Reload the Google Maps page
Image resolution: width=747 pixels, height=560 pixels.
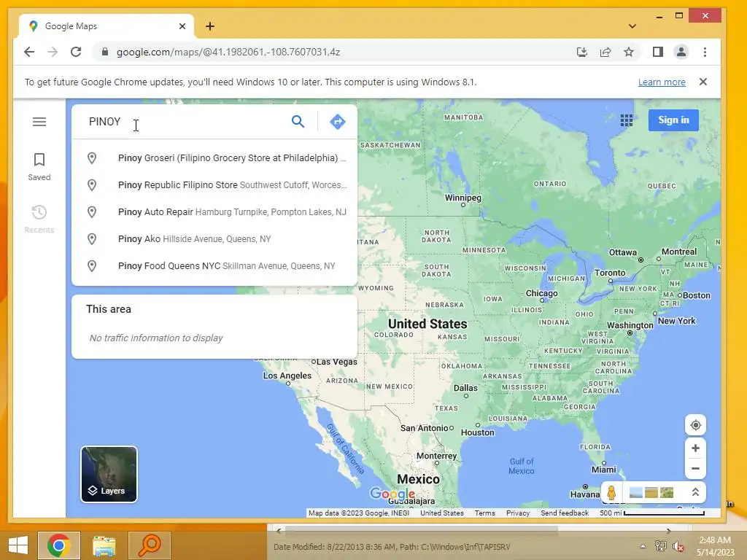click(x=76, y=52)
